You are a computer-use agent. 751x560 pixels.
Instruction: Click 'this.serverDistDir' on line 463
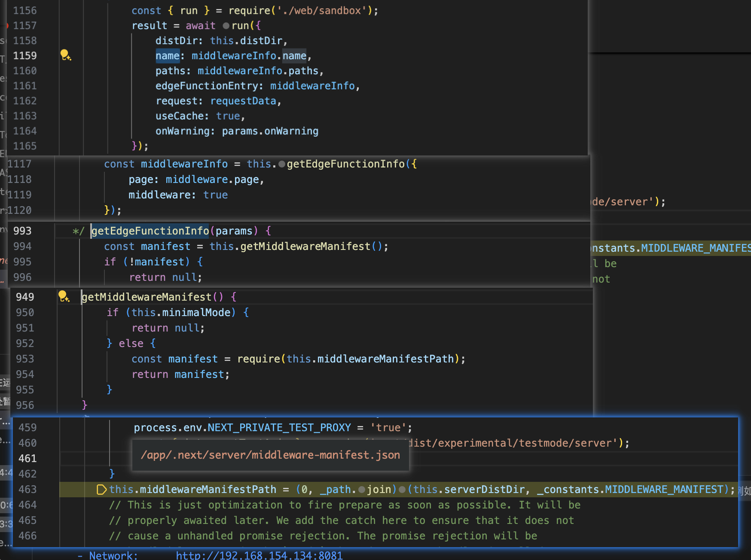click(x=469, y=490)
